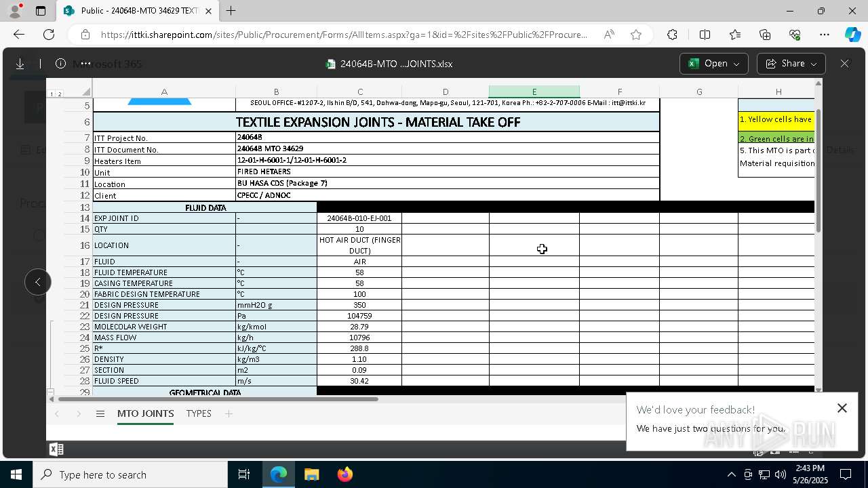The image size is (868, 488).
Task: Open the Edge profile icon
Action: [15, 11]
